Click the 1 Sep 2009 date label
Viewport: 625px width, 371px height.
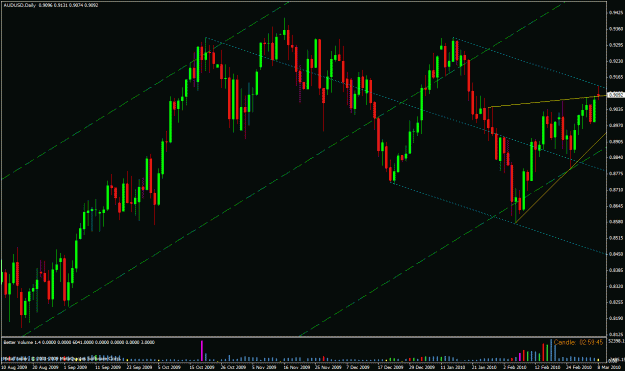75,367
